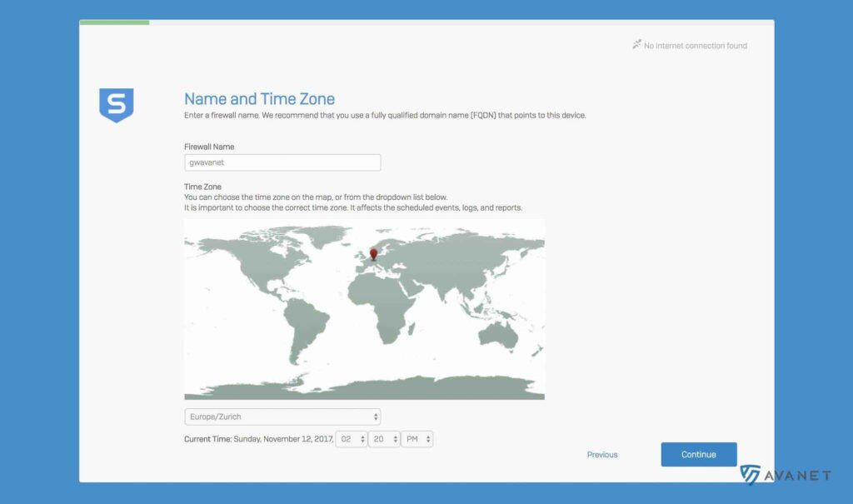This screenshot has height=504, width=853.
Task: Click the world map to choose time zone
Action: click(x=365, y=309)
